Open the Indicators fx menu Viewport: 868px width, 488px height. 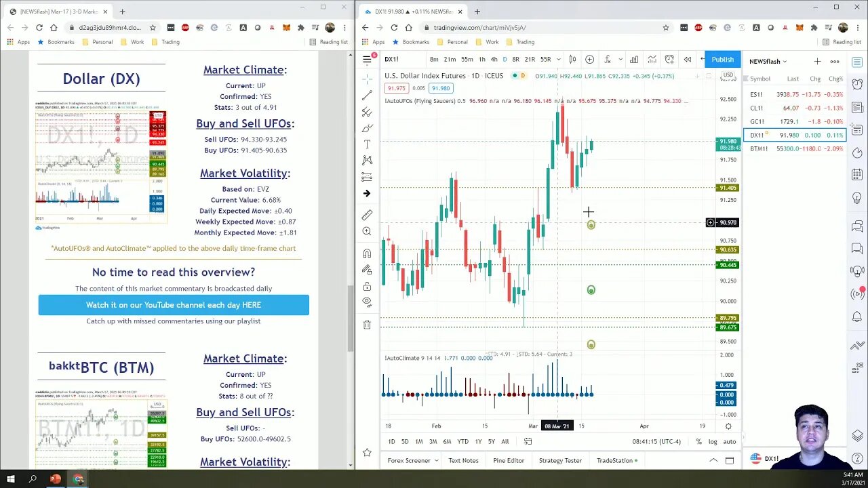(608, 59)
